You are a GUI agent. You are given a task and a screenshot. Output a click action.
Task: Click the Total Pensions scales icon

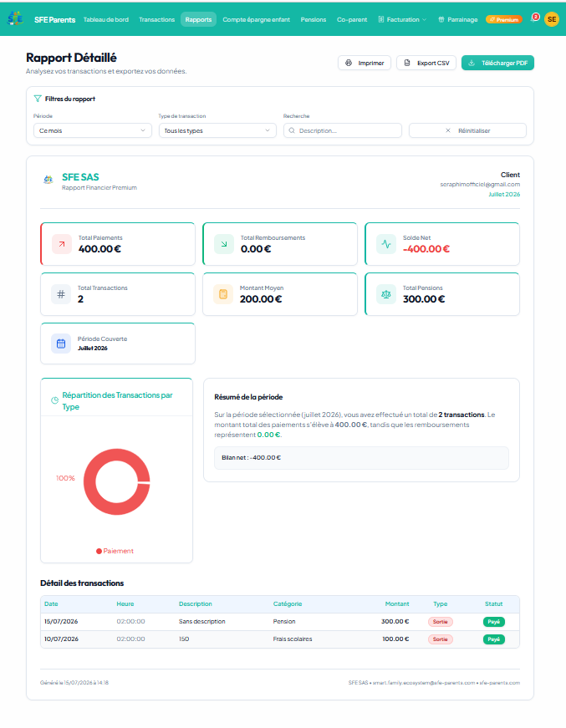pyautogui.click(x=386, y=294)
